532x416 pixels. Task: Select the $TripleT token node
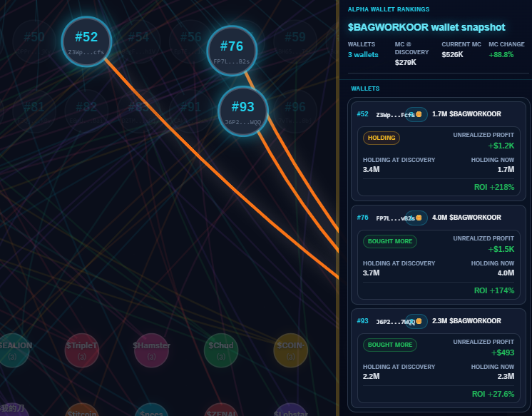(82, 350)
